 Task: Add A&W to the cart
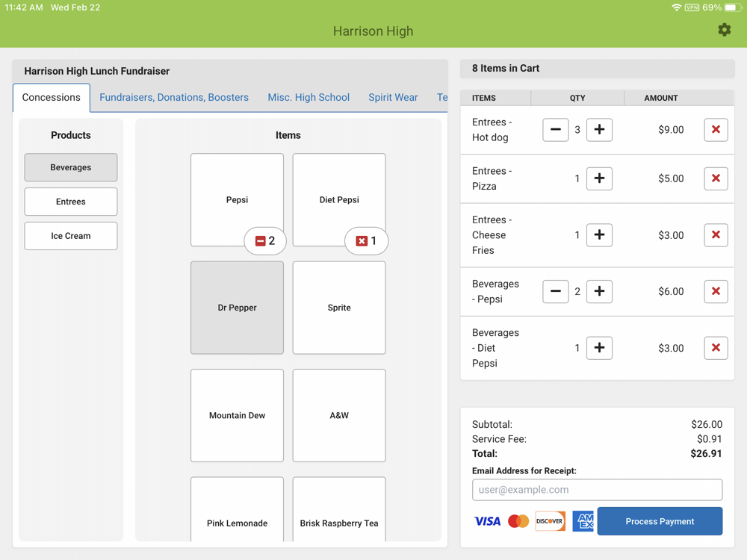338,415
